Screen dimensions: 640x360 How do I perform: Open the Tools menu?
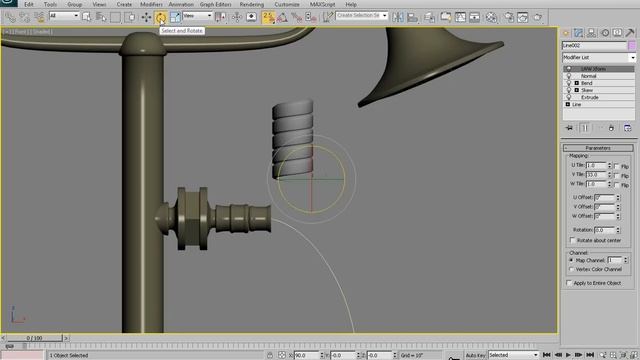tap(50, 4)
